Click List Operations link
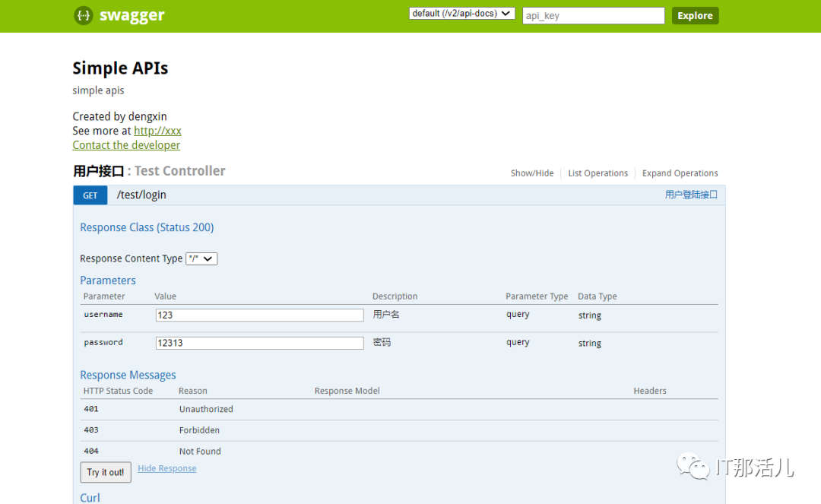This screenshot has height=504, width=821. pos(598,173)
